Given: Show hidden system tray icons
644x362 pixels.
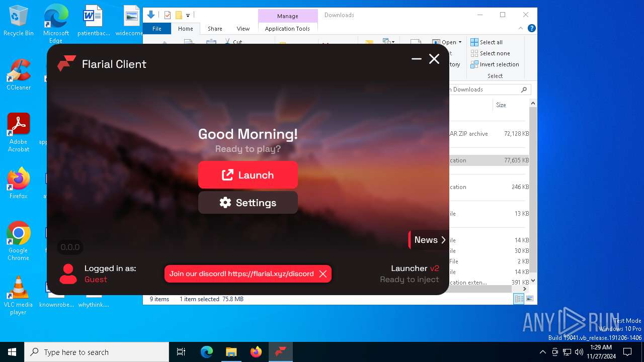Looking at the screenshot, I should 542,352.
